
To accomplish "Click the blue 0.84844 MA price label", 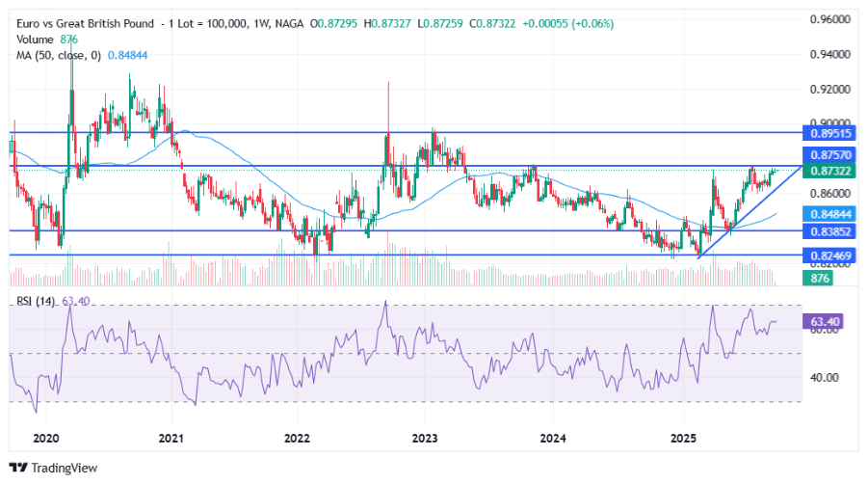I will click(x=830, y=214).
